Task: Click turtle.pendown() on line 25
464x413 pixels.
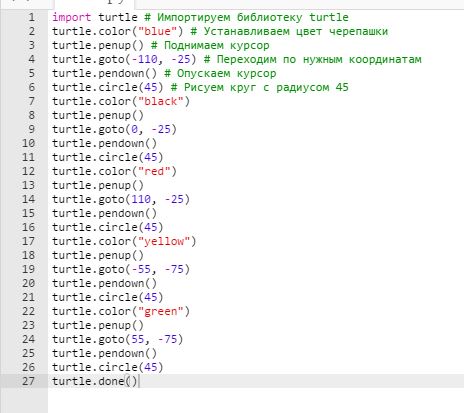Action: point(105,353)
